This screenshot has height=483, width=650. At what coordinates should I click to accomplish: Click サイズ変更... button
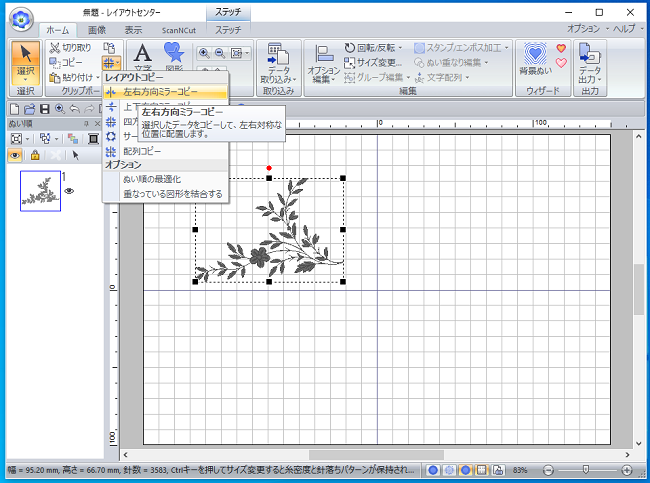373,62
